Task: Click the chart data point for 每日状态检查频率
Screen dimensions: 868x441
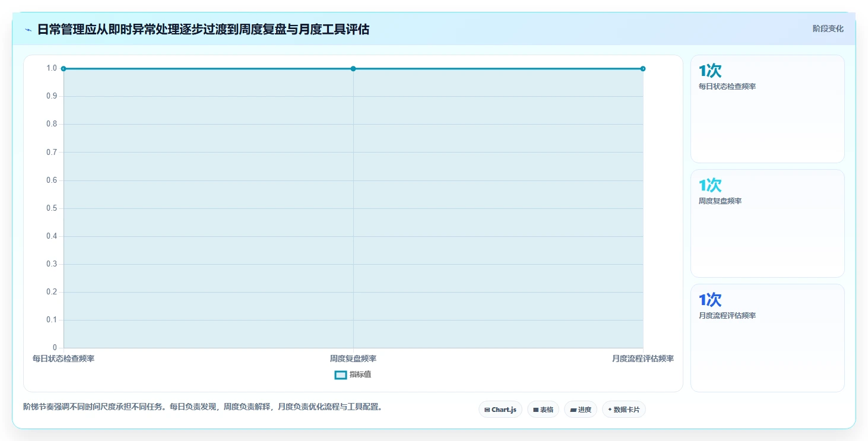Action: [64, 69]
